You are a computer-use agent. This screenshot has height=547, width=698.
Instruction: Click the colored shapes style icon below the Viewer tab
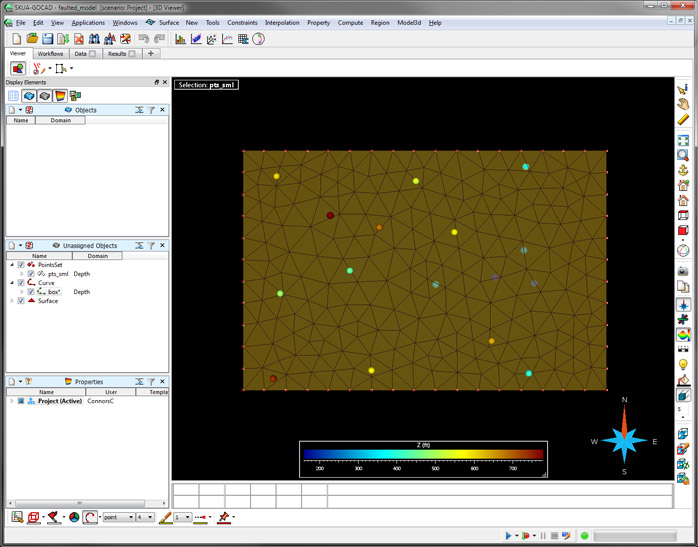click(18, 69)
